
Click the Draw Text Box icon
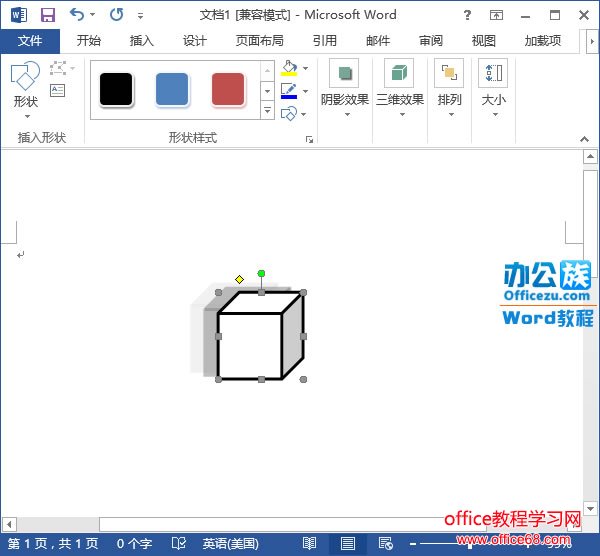tap(57, 90)
